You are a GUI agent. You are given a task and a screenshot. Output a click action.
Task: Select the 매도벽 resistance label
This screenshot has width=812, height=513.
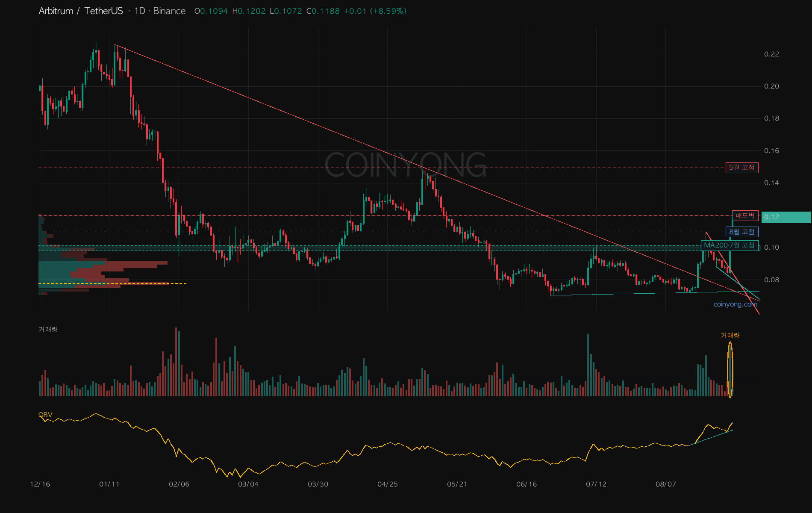pyautogui.click(x=745, y=216)
